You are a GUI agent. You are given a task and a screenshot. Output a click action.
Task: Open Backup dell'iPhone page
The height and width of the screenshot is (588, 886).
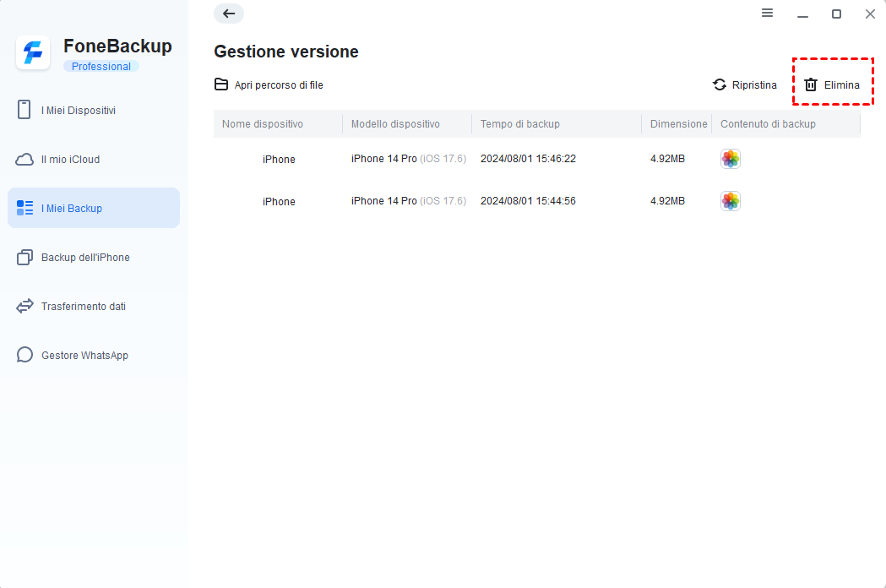point(85,258)
